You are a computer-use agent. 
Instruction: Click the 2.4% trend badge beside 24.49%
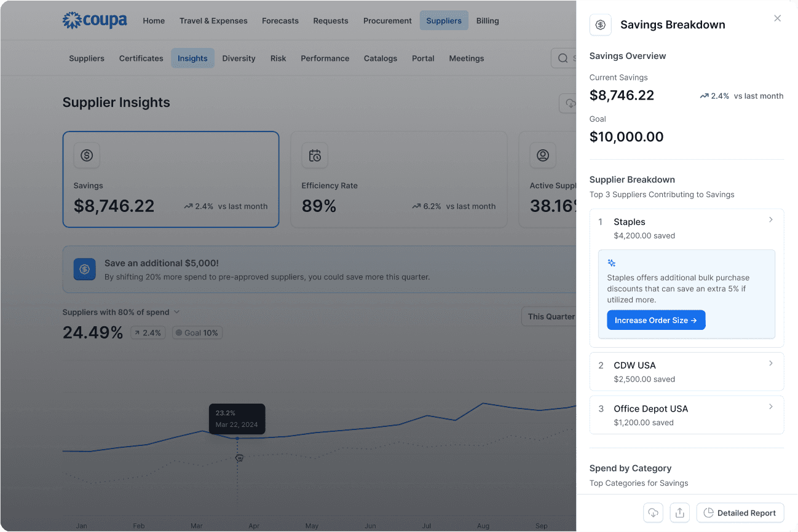[x=148, y=333]
